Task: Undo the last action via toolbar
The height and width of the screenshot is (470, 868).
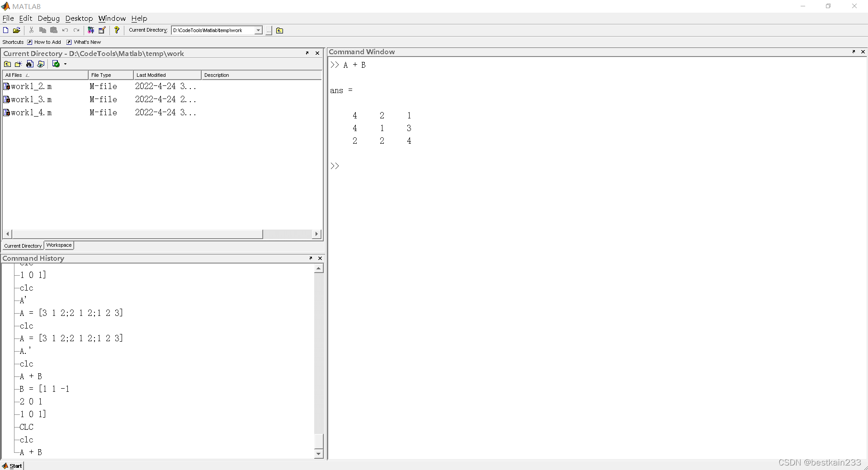Action: pos(65,30)
